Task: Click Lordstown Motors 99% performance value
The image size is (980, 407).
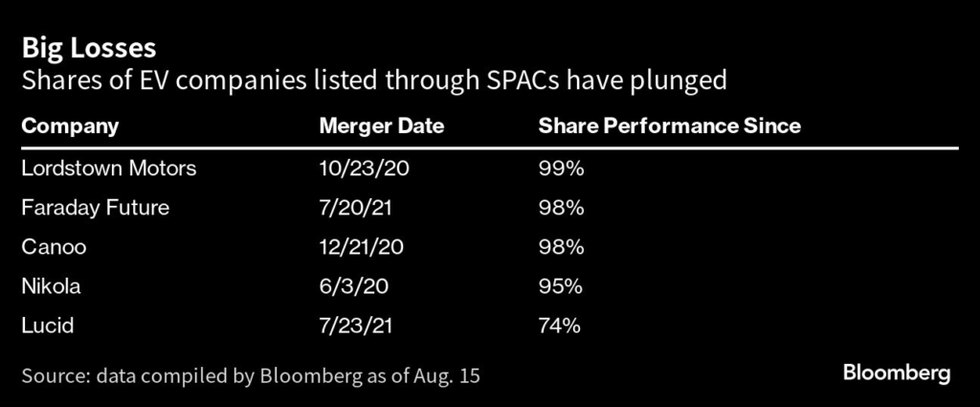Action: [560, 169]
